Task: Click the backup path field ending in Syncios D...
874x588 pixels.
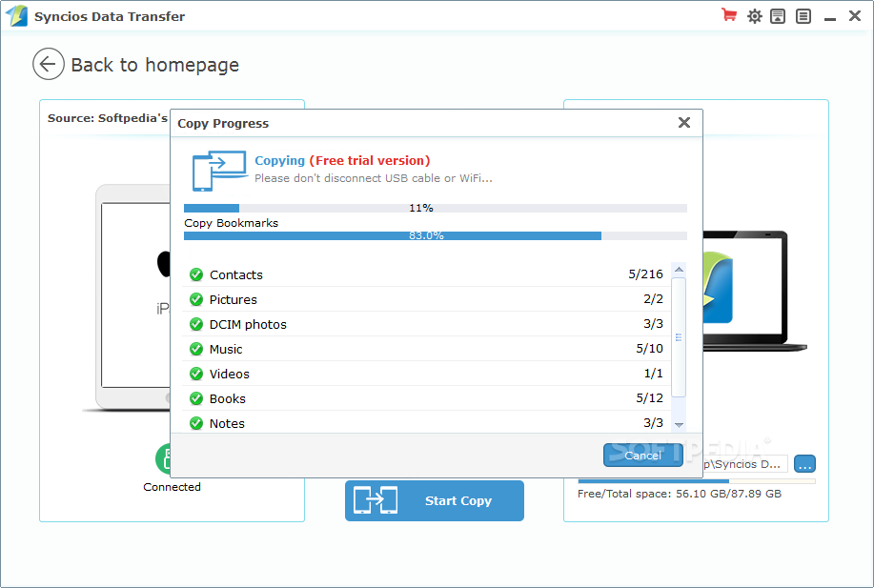Action: click(x=744, y=464)
